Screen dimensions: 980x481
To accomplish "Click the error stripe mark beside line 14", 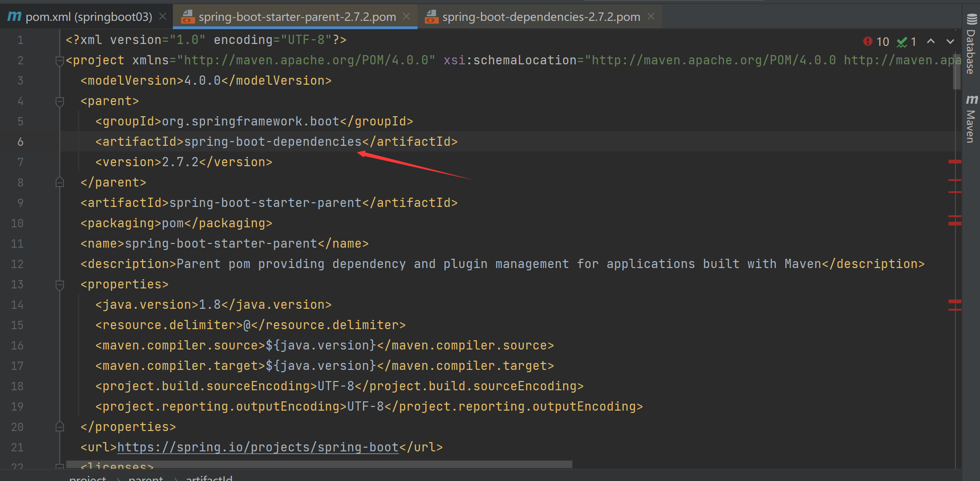I will [955, 302].
